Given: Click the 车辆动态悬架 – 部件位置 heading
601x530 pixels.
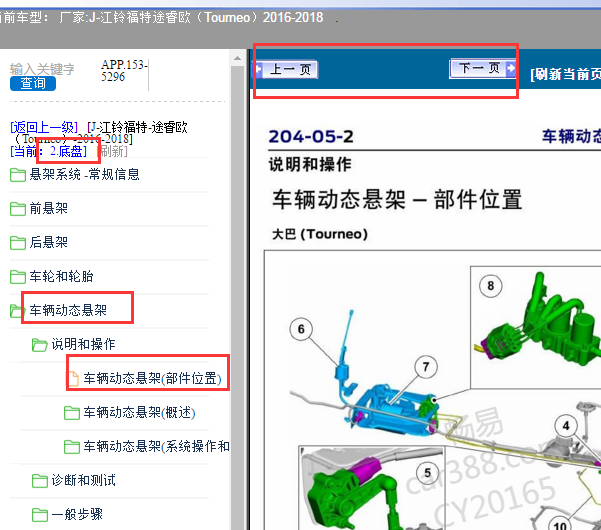Looking at the screenshot, I should (397, 199).
